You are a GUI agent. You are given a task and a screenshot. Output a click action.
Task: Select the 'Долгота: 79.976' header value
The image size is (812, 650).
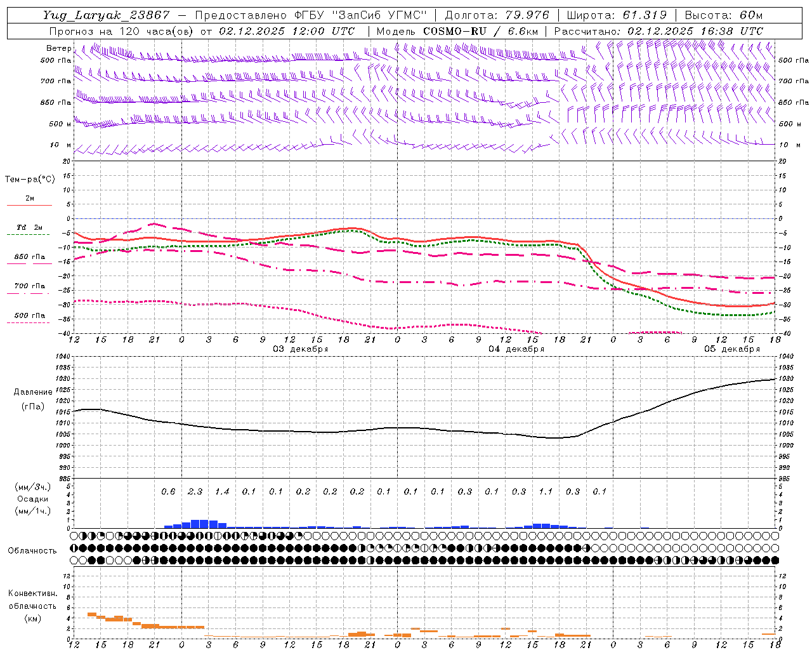496,15
